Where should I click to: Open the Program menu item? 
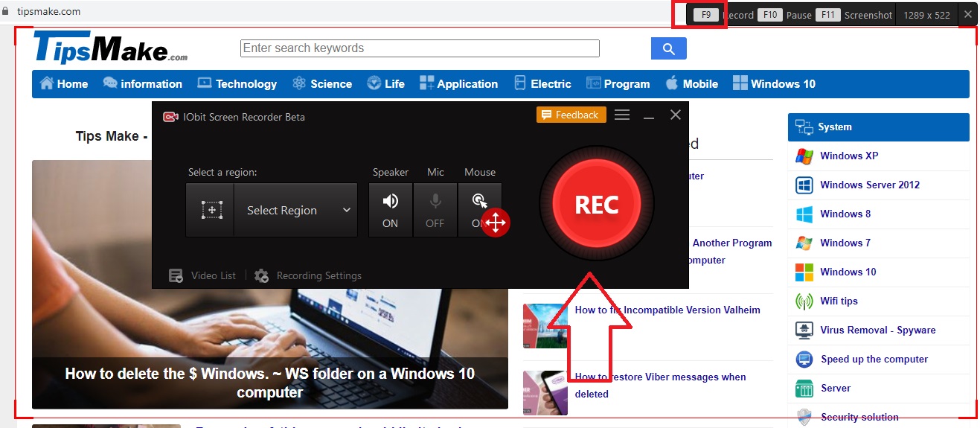coord(618,83)
